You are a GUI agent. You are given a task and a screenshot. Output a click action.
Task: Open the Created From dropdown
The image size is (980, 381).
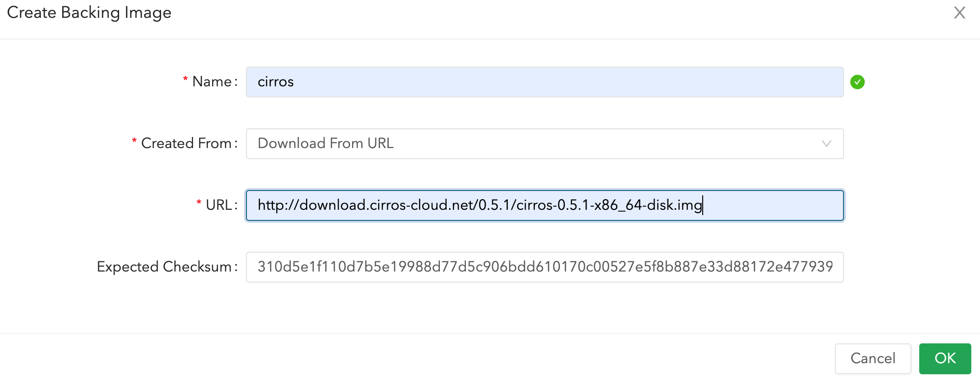tap(544, 143)
